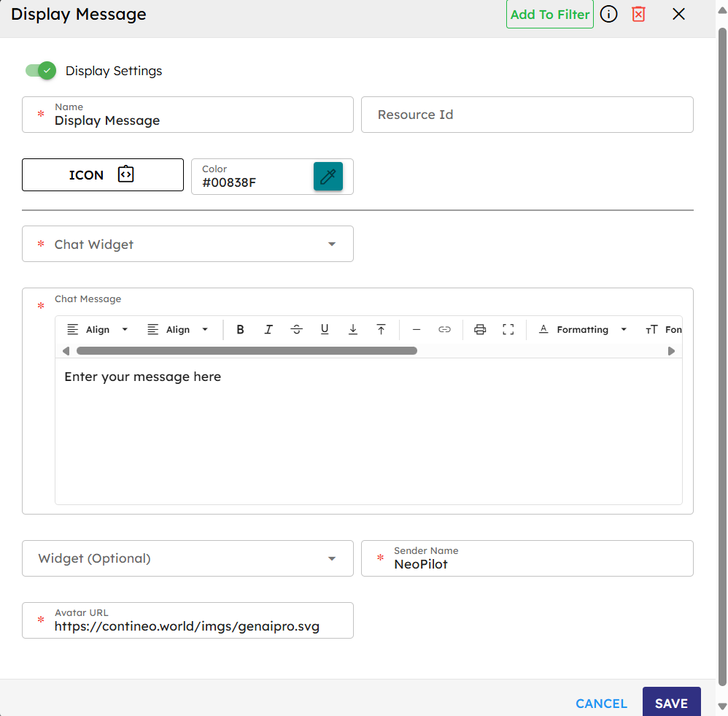Apply italic style in message editor
728x716 pixels.
pyautogui.click(x=268, y=330)
